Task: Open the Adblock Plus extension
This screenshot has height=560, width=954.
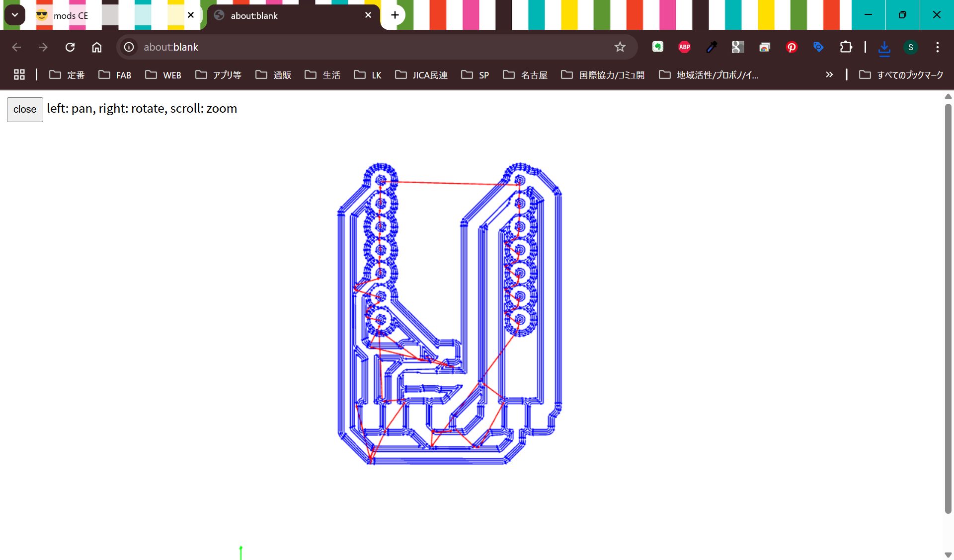Action: (x=685, y=47)
